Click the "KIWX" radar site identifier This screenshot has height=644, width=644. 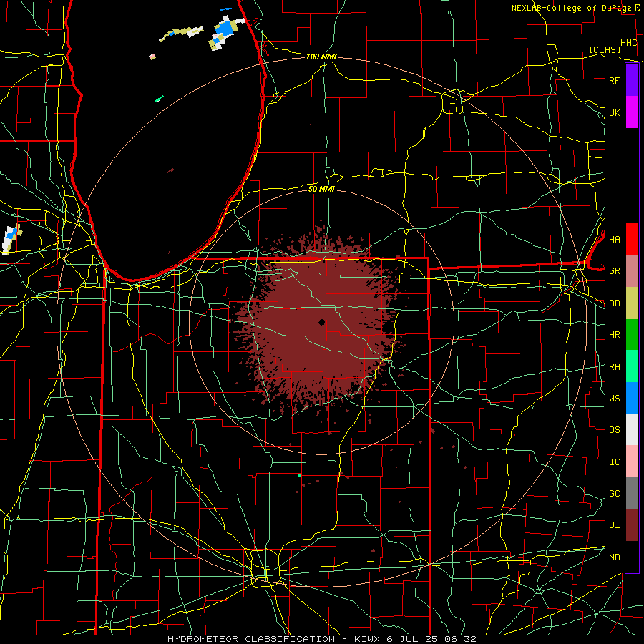[367, 639]
